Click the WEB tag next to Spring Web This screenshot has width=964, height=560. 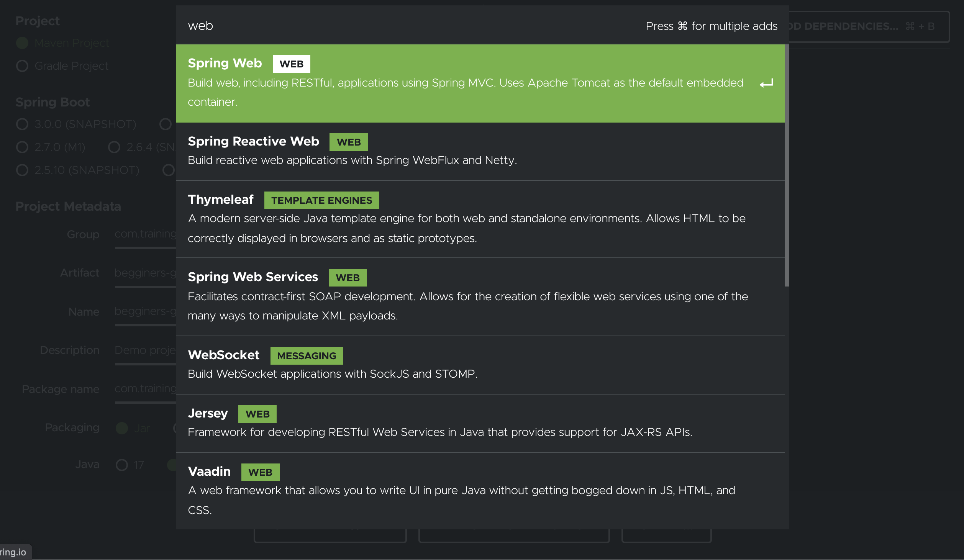292,64
